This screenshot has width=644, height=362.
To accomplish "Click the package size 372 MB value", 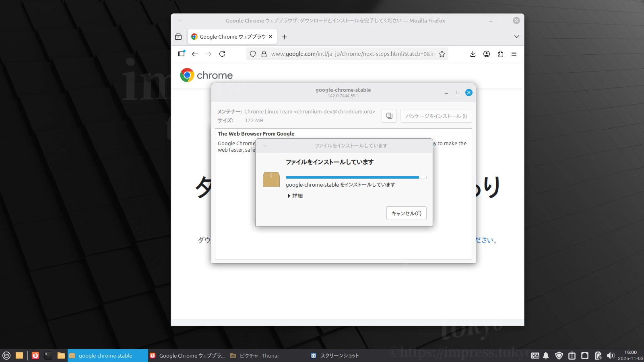I will click(x=254, y=121).
